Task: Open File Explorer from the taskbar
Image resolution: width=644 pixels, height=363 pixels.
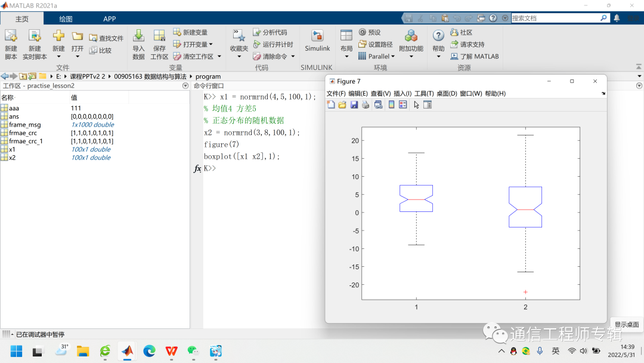Action: coord(82,351)
